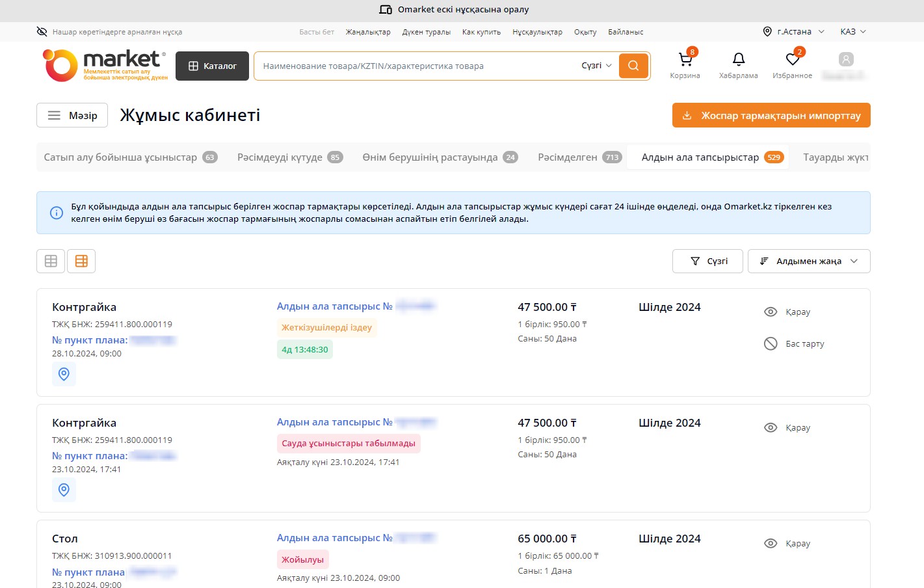The height and width of the screenshot is (588, 924).
Task: Click Жоспар тармақтарын импорттау button
Action: pyautogui.click(x=771, y=116)
